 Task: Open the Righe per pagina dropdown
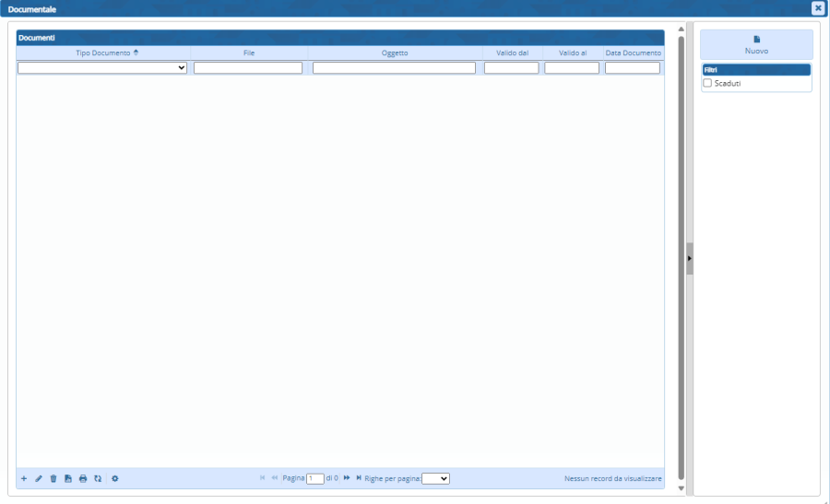pos(435,478)
